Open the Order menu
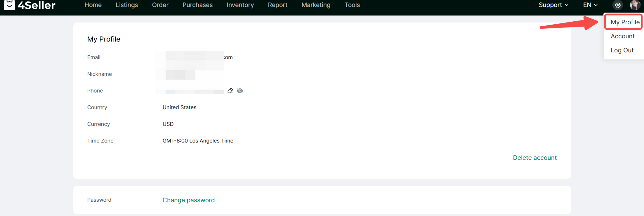The height and width of the screenshot is (216, 644). coord(160,5)
